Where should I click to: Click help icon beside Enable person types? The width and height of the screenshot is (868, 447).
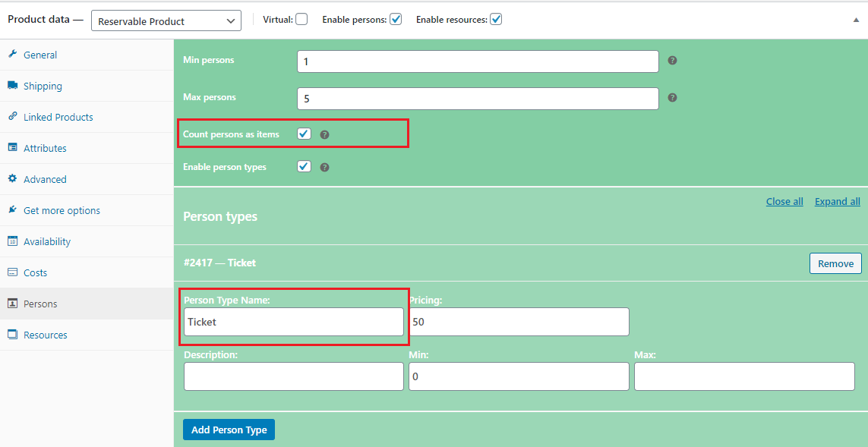click(x=324, y=167)
